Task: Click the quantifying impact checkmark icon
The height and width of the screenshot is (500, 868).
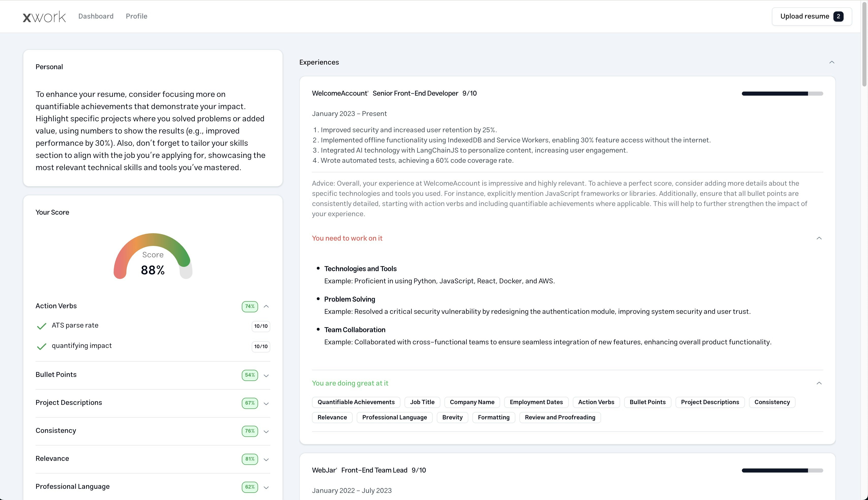Action: tap(41, 346)
